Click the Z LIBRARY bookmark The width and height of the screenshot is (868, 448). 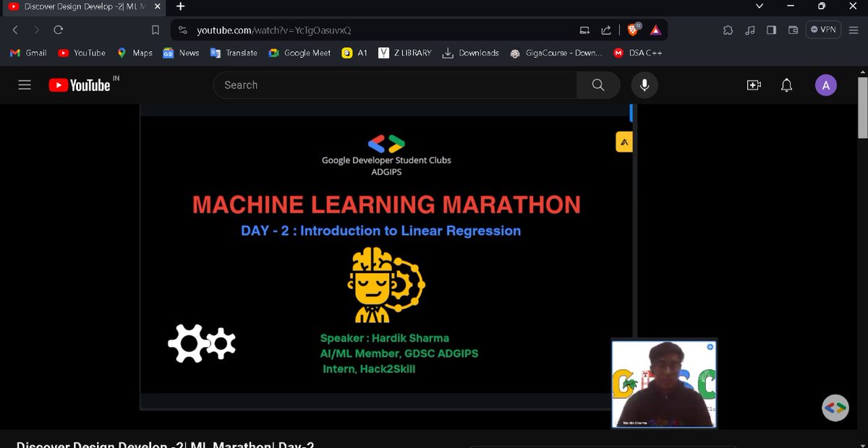(x=404, y=53)
